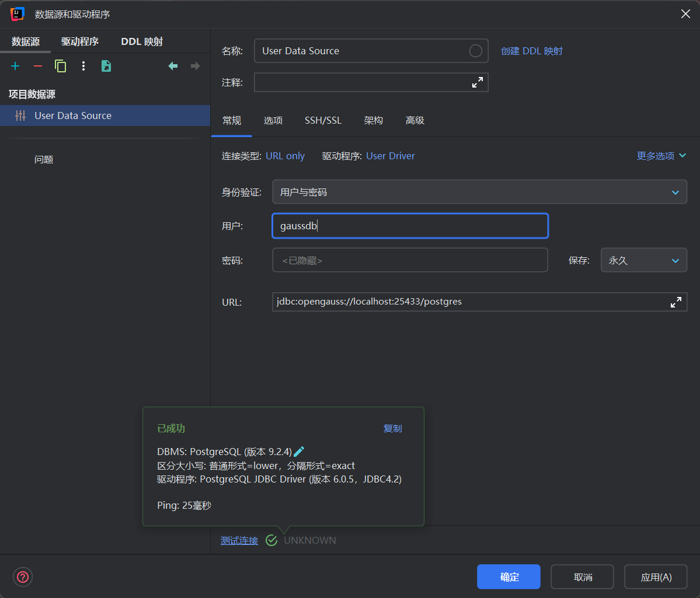Click the 用户 field containing gaussdb
This screenshot has height=598, width=700.
410,226
